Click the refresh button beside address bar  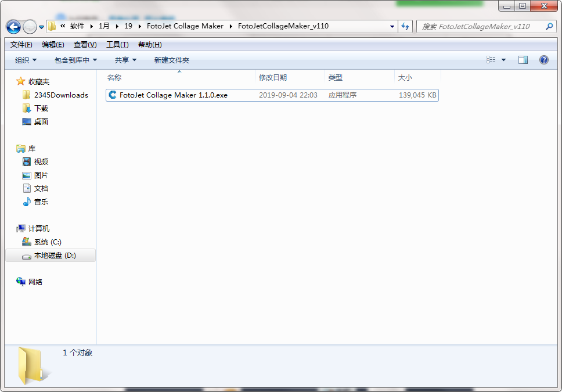click(405, 26)
